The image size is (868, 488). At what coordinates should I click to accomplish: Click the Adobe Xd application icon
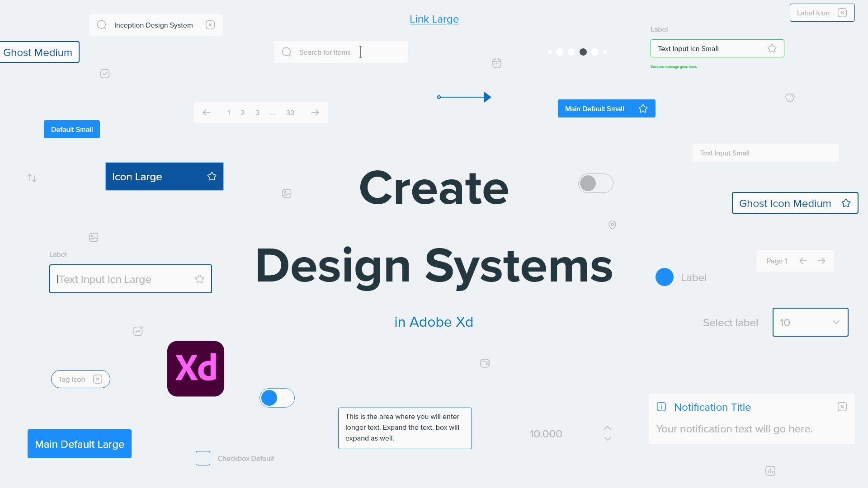coord(196,368)
